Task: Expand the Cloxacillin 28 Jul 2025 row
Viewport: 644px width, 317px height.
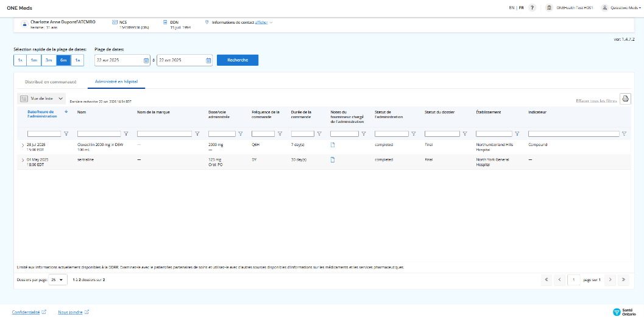Action: [23, 145]
